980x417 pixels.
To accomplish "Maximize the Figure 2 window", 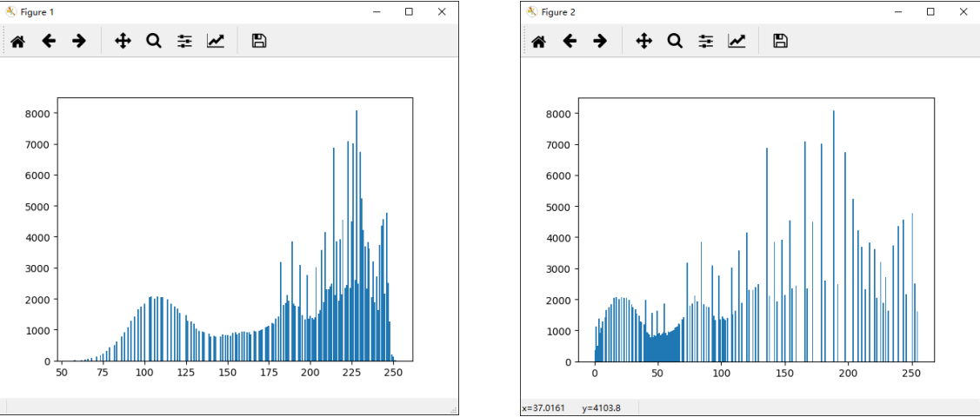I will 930,12.
